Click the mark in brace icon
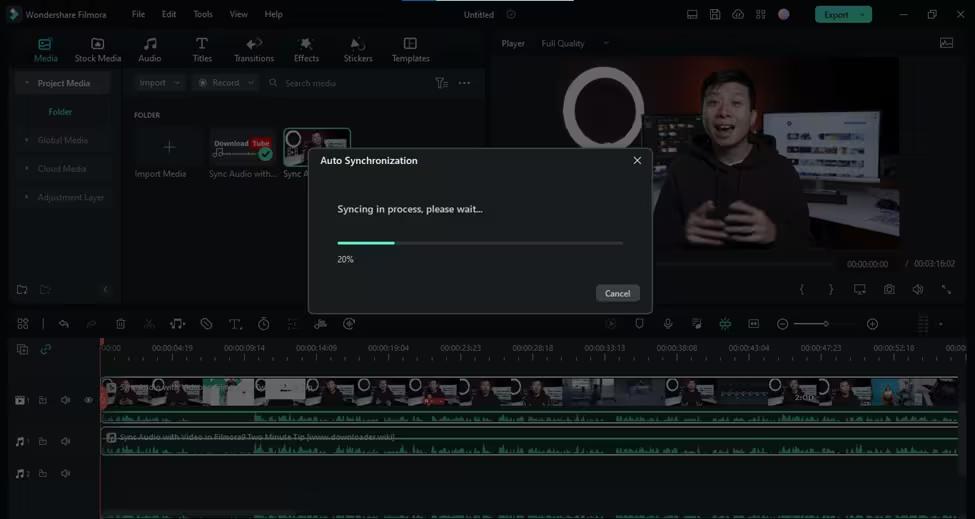 802,290
